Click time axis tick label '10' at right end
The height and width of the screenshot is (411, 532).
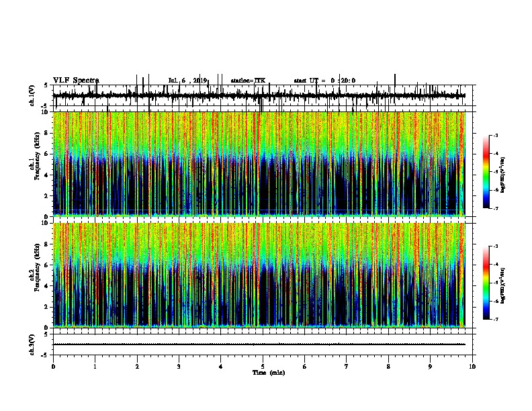point(472,367)
